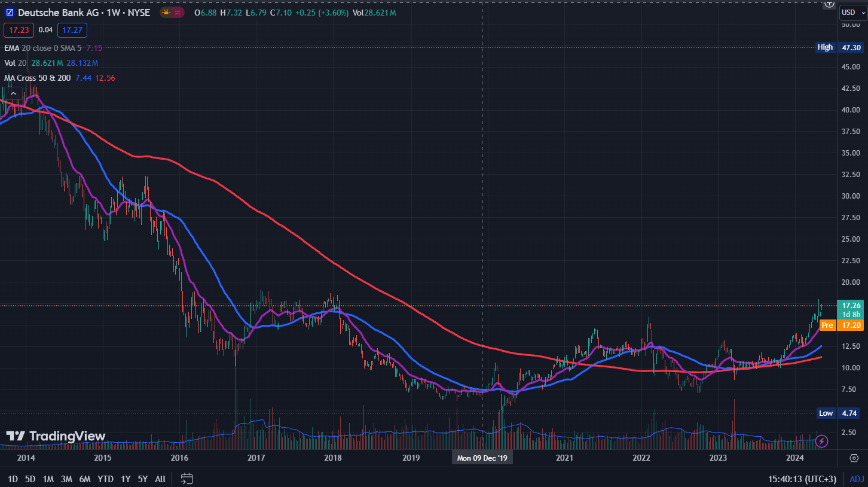Click the 2021 label on time axis

564,458
